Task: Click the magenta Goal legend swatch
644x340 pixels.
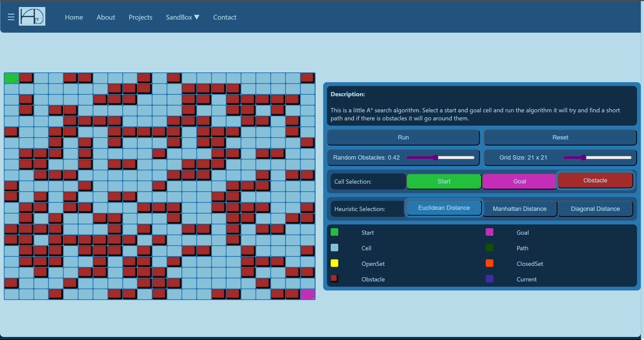Action: pyautogui.click(x=489, y=232)
